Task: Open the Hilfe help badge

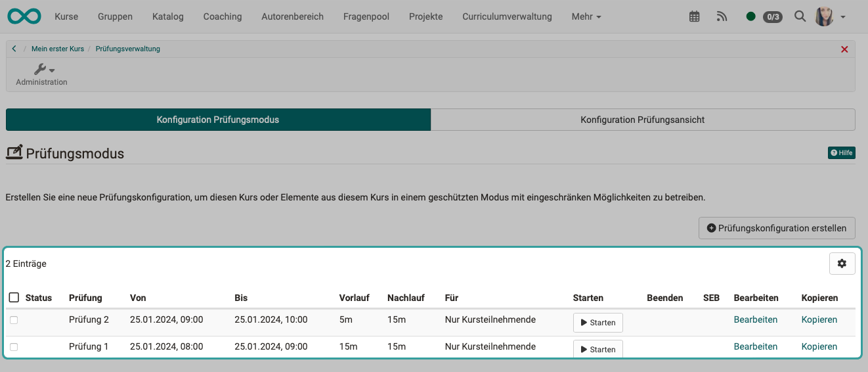Action: (841, 153)
